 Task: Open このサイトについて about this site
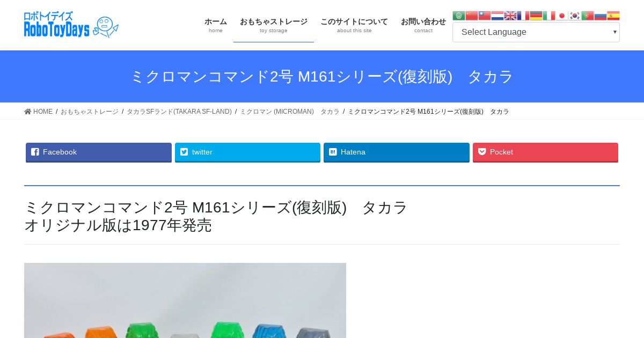click(354, 25)
